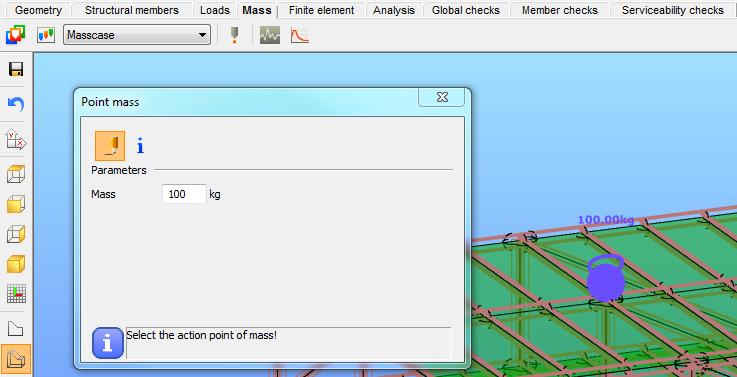
Task: Switch to Global checks tab
Action: (466, 10)
